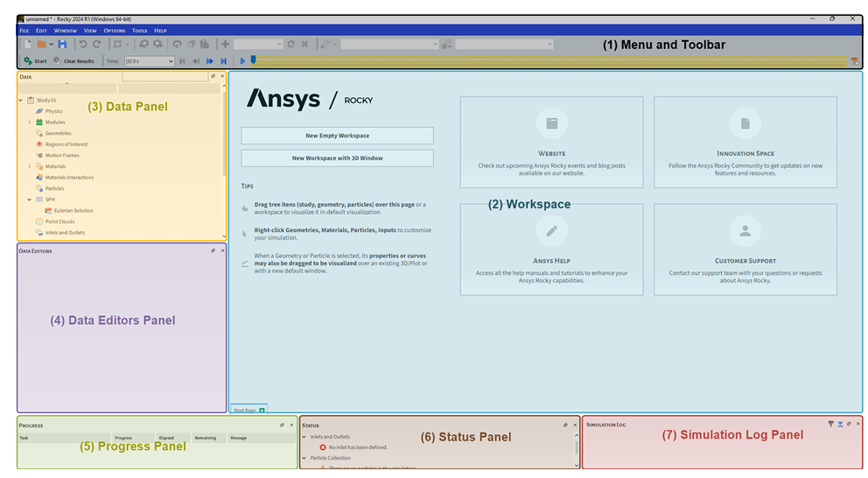
Task: Step to previous timestep icon
Action: (196, 61)
